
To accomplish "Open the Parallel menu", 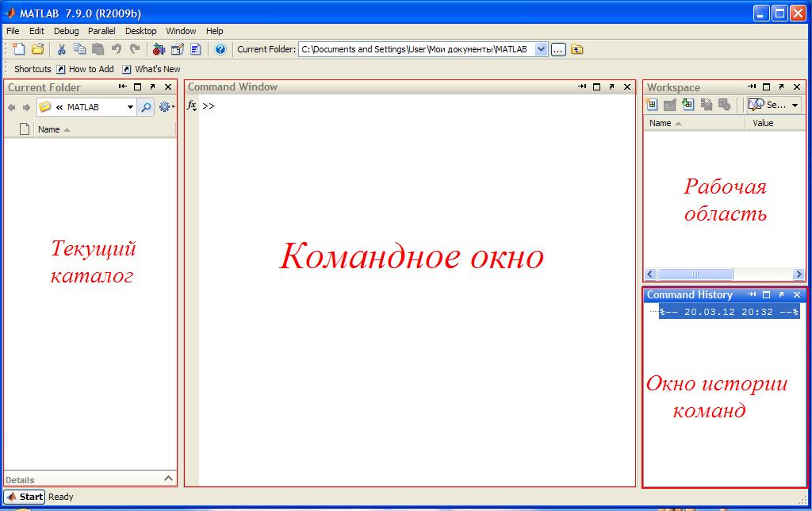I will pyautogui.click(x=101, y=31).
